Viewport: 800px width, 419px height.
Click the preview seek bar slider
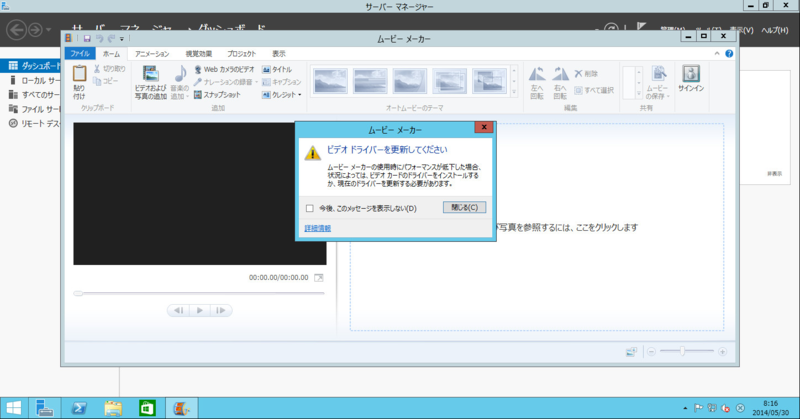point(78,293)
